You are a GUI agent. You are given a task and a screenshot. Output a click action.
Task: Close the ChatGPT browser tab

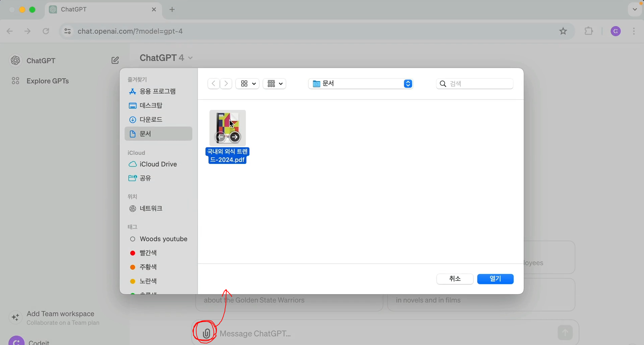click(154, 9)
